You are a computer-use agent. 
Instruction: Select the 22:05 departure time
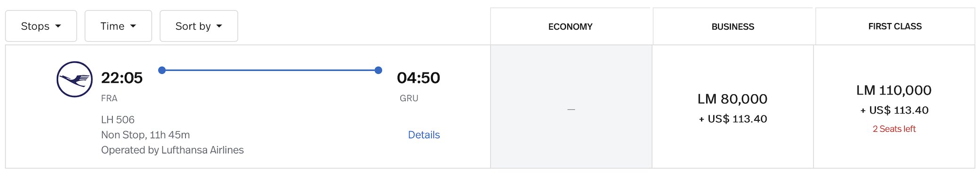coord(122,78)
